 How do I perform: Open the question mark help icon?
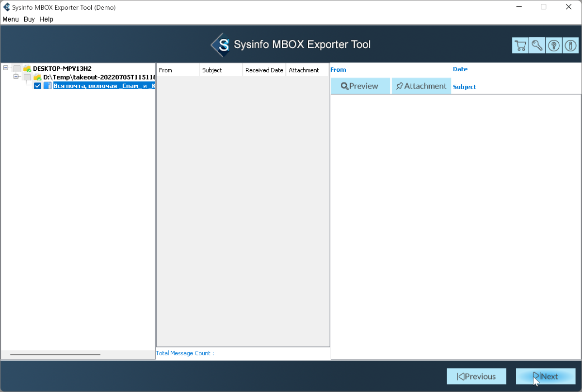point(553,46)
